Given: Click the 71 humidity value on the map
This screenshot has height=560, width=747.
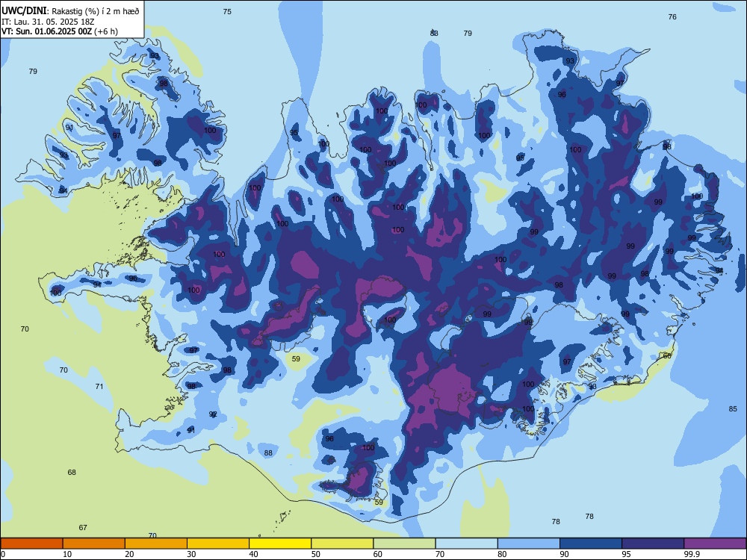Looking at the screenshot, I should (x=99, y=386).
